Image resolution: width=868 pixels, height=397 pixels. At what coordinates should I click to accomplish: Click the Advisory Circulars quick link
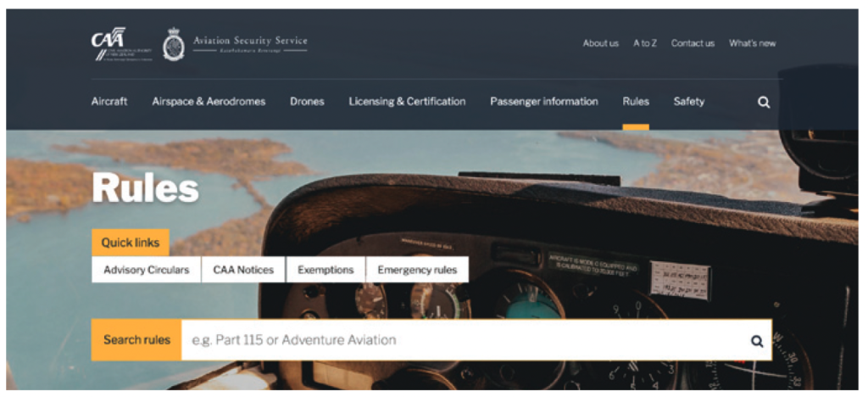[x=146, y=270]
